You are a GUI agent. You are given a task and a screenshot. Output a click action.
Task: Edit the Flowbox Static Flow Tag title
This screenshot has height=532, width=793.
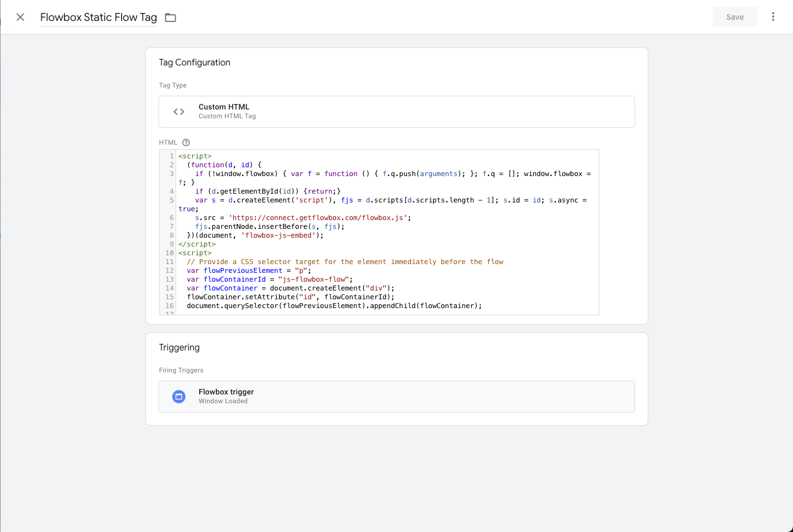point(99,18)
